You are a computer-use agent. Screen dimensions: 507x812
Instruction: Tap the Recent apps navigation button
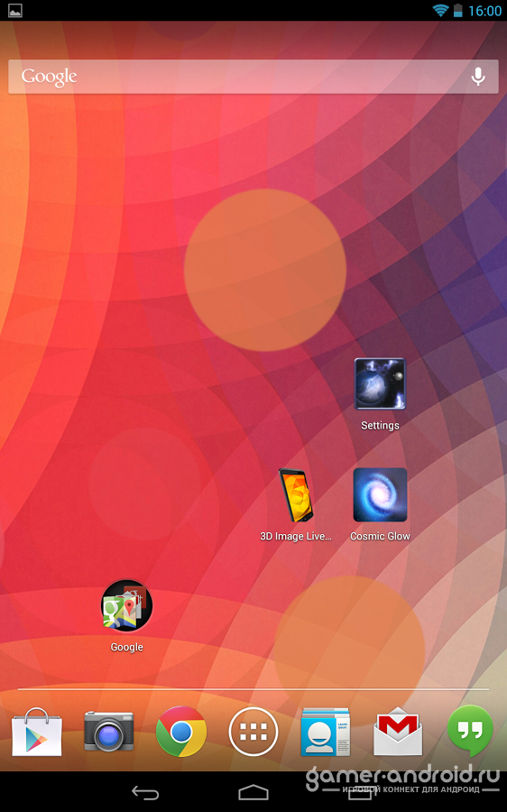360,793
